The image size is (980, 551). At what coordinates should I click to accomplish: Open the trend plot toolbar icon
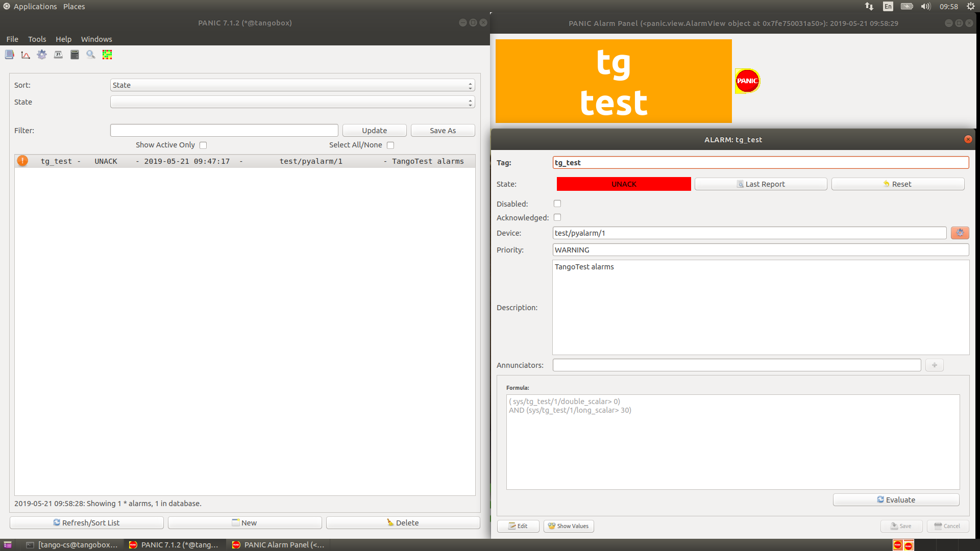(x=26, y=55)
